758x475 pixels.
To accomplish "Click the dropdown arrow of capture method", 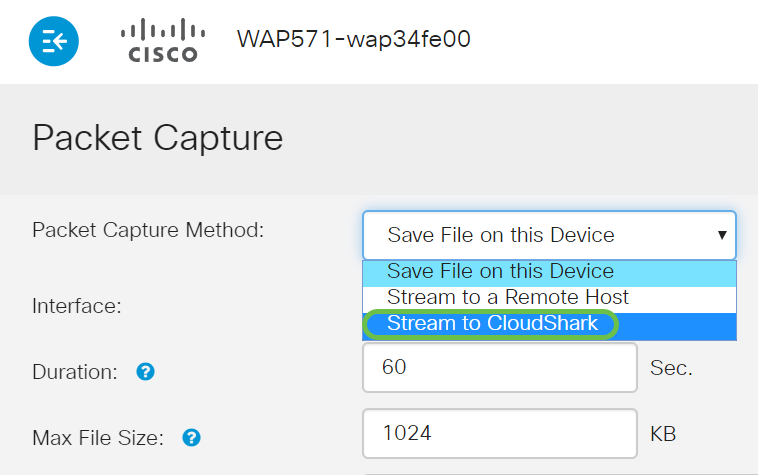I will pyautogui.click(x=721, y=236).
